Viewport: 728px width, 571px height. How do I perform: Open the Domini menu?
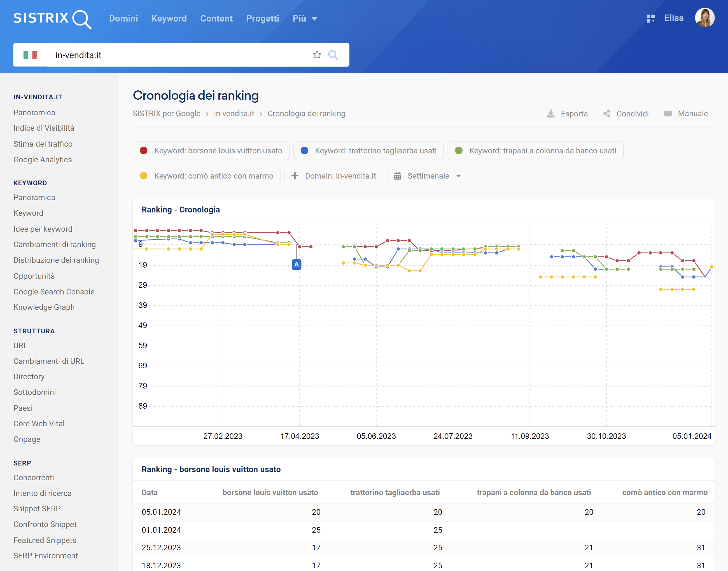[123, 19]
